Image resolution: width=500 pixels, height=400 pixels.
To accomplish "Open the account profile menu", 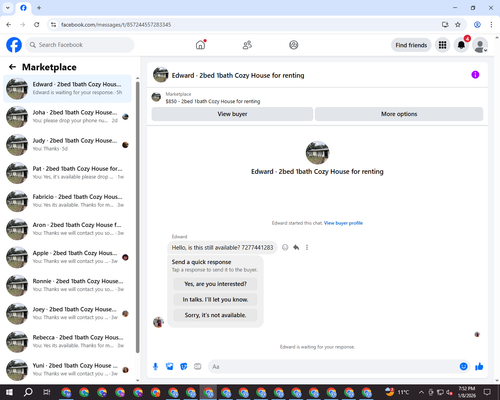I will point(480,45).
